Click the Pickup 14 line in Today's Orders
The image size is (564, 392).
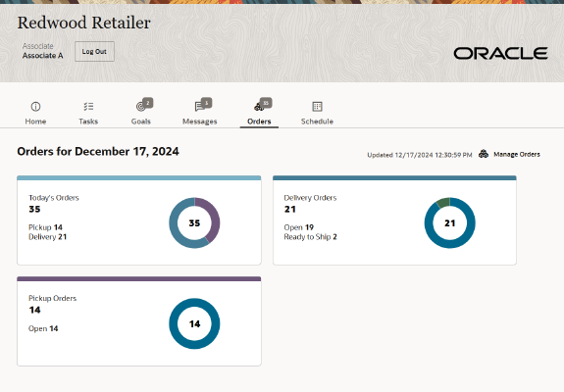click(x=45, y=227)
